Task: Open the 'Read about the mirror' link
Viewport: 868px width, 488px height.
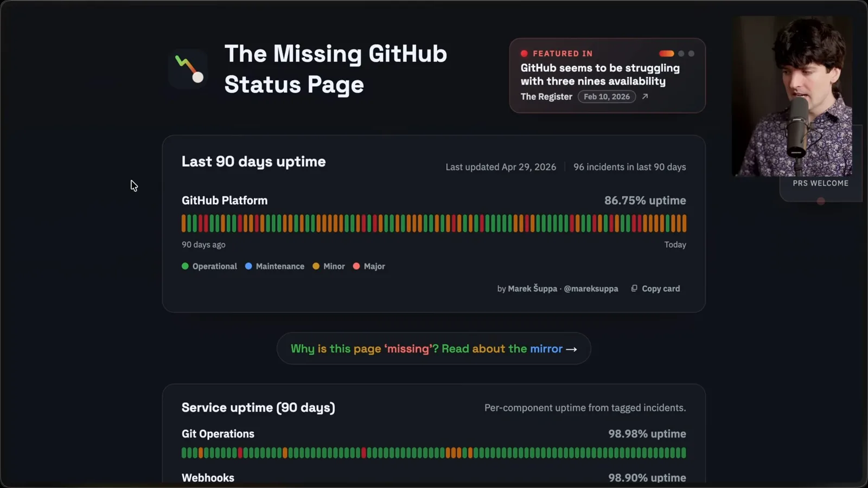Action: coord(433,349)
